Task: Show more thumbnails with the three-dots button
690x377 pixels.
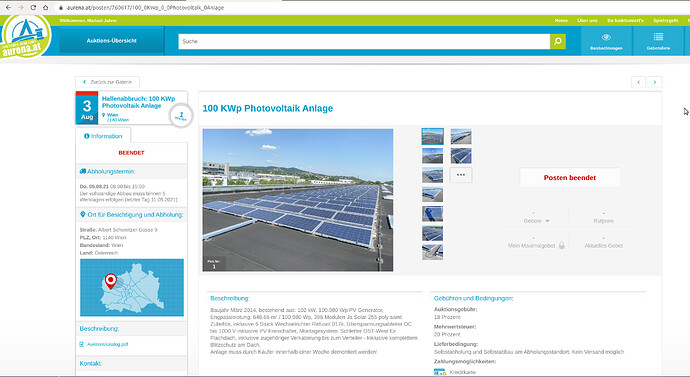Action: pyautogui.click(x=461, y=175)
